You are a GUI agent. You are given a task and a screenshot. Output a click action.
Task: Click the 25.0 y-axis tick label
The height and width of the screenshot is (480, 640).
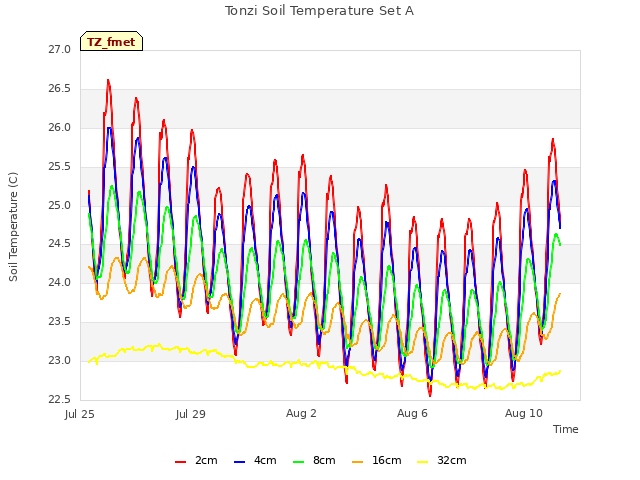tap(60, 205)
